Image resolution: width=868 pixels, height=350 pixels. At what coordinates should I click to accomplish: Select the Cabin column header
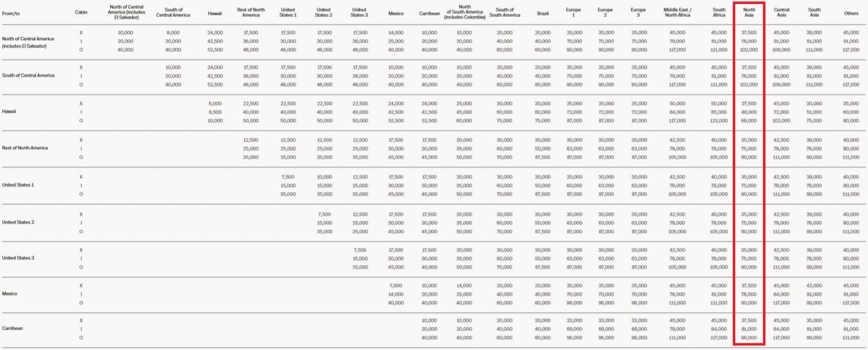[x=81, y=12]
